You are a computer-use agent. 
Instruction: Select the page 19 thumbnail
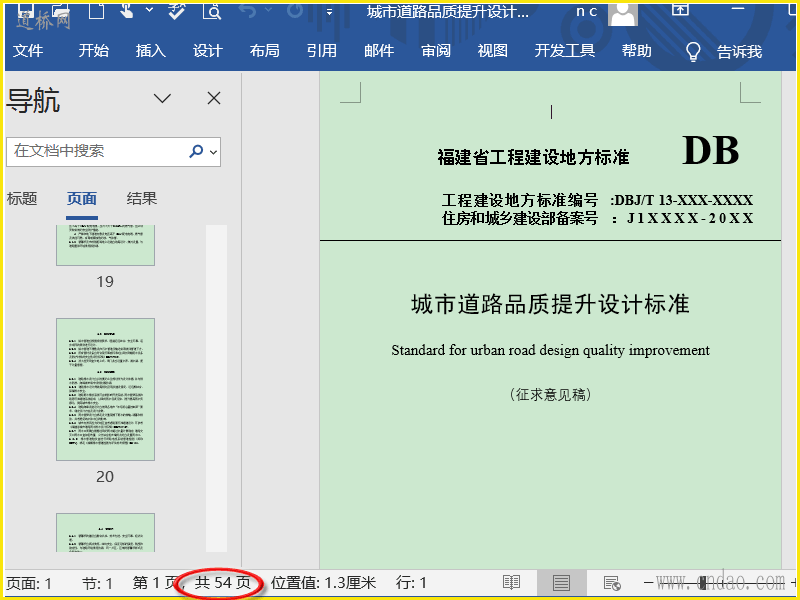click(106, 245)
